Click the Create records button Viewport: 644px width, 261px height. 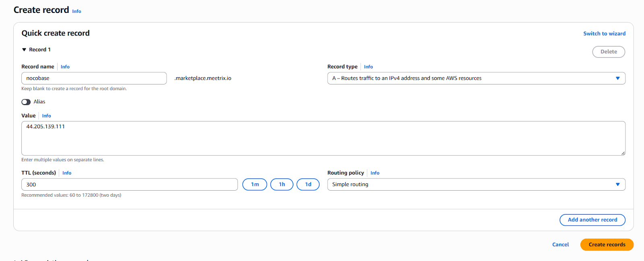[607, 245]
